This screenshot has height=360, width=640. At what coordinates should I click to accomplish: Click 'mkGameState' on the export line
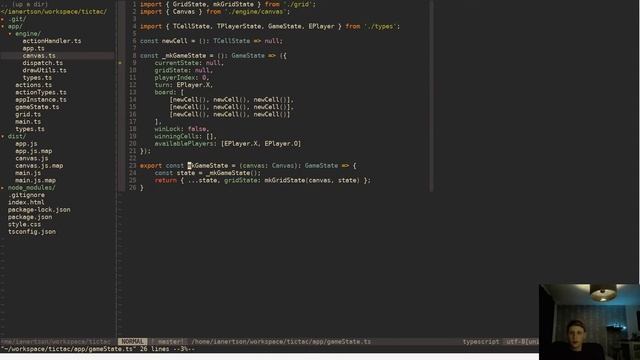[208, 166]
